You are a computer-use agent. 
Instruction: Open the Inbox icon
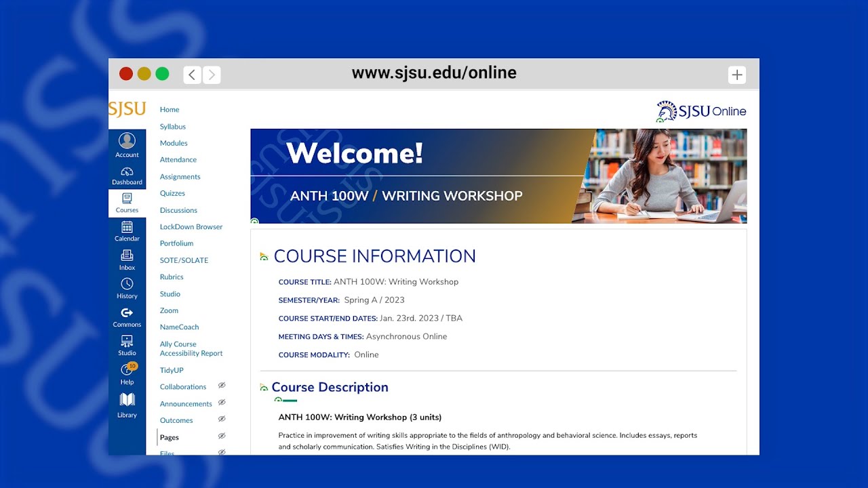point(127,256)
